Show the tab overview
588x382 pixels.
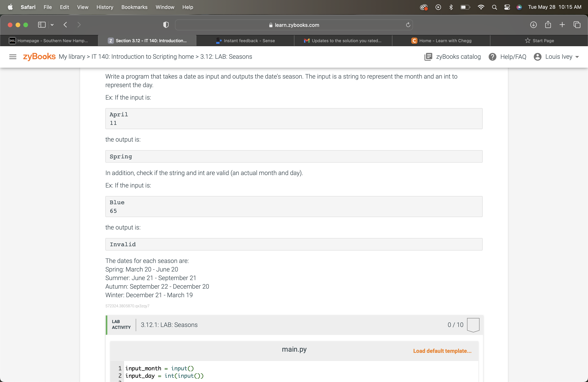coord(577,25)
